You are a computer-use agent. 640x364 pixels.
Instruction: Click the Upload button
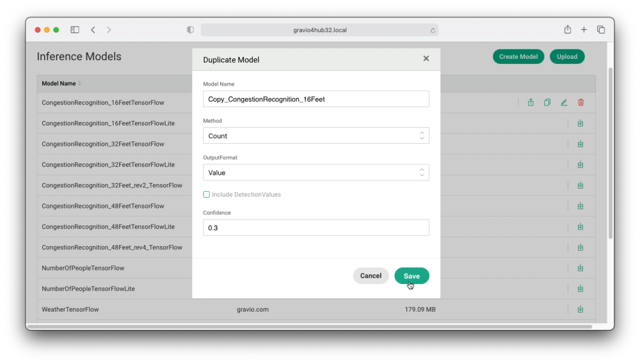(567, 57)
